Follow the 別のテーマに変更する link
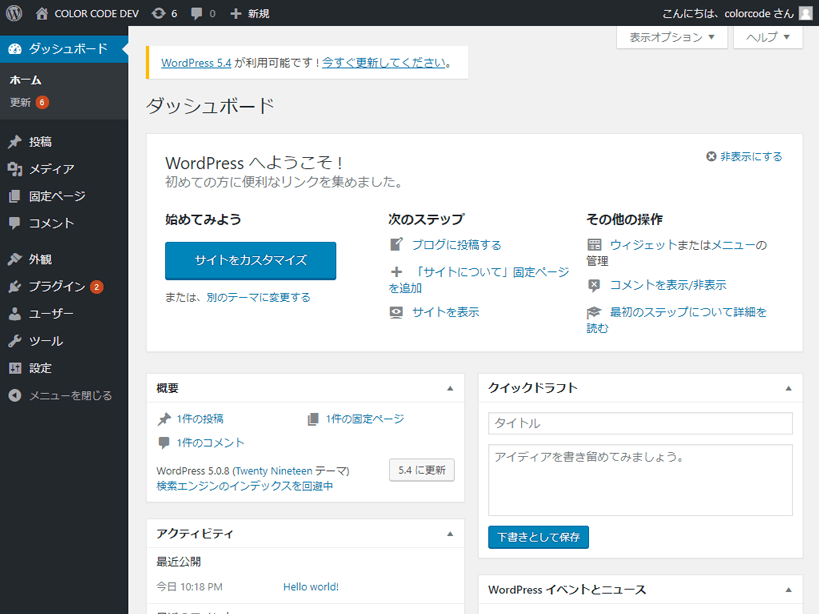819x614 pixels. point(259,298)
